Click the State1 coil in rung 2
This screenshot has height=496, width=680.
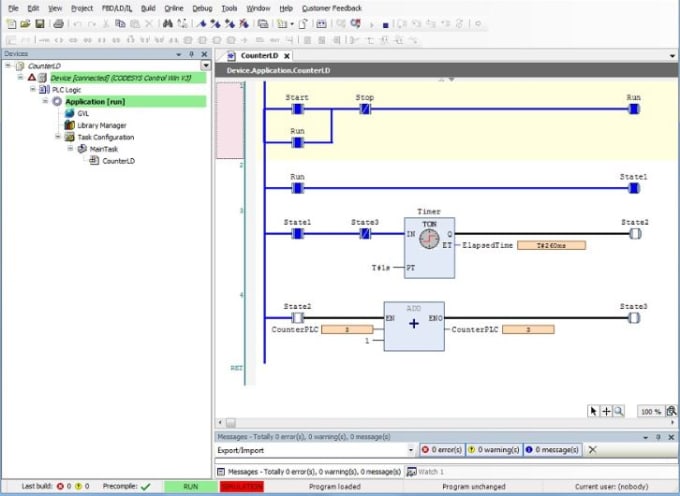tap(634, 188)
